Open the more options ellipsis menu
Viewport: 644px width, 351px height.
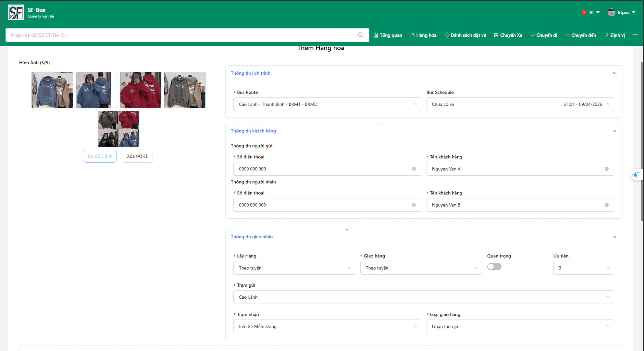coord(635,35)
